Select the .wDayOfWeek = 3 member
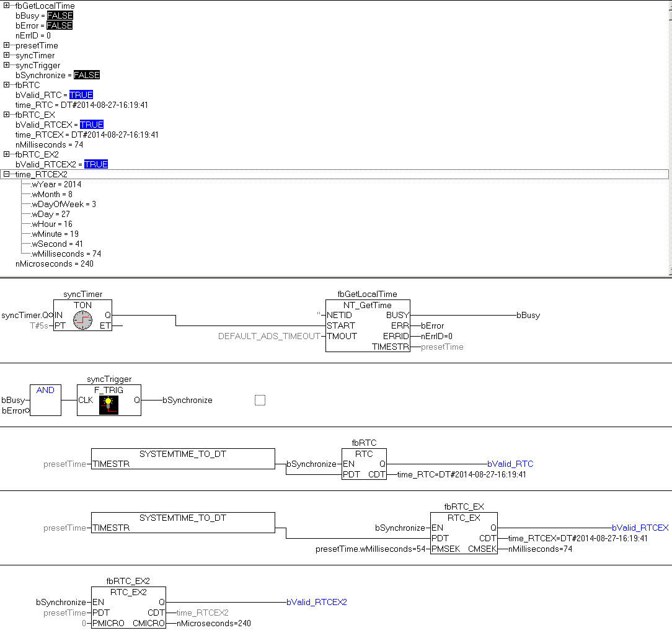 tap(64, 204)
